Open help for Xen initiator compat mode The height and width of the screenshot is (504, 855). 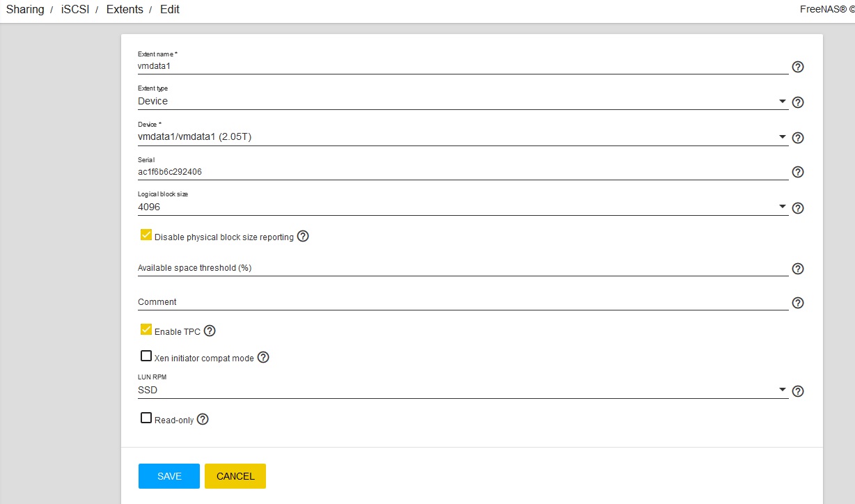[263, 358]
